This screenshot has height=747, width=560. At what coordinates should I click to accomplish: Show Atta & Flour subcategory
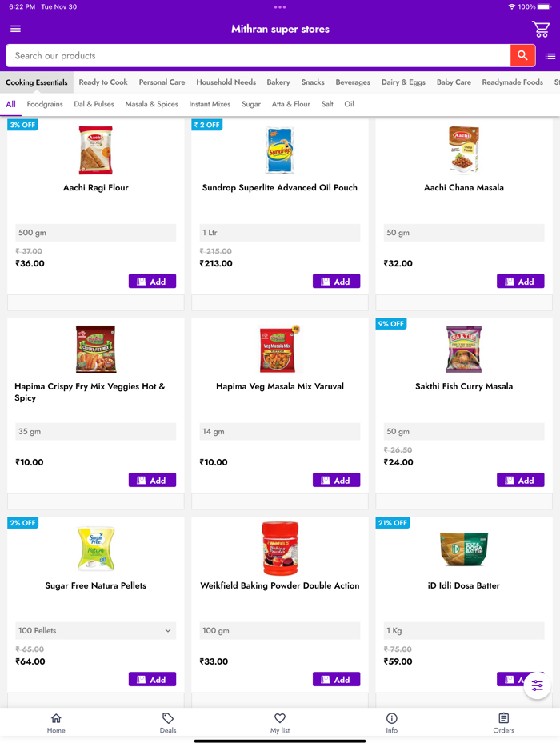point(290,104)
